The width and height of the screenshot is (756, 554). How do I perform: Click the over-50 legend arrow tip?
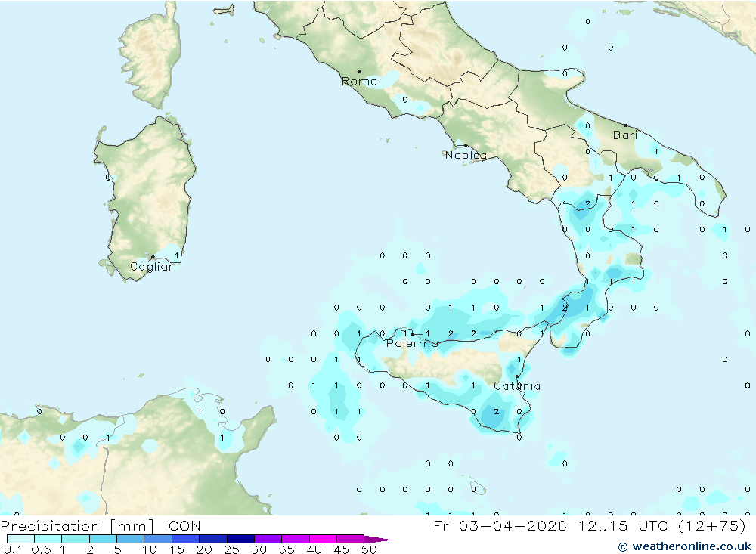[x=379, y=539]
